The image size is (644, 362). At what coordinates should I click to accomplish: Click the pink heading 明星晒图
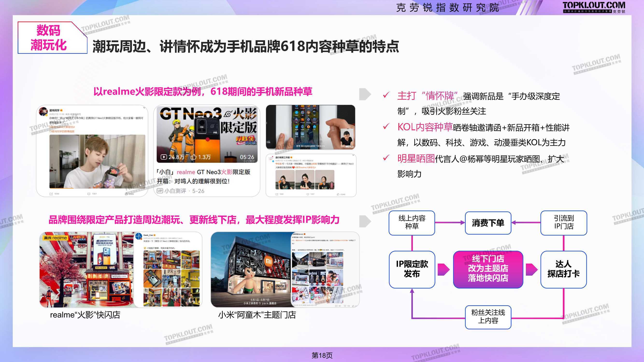tap(416, 158)
